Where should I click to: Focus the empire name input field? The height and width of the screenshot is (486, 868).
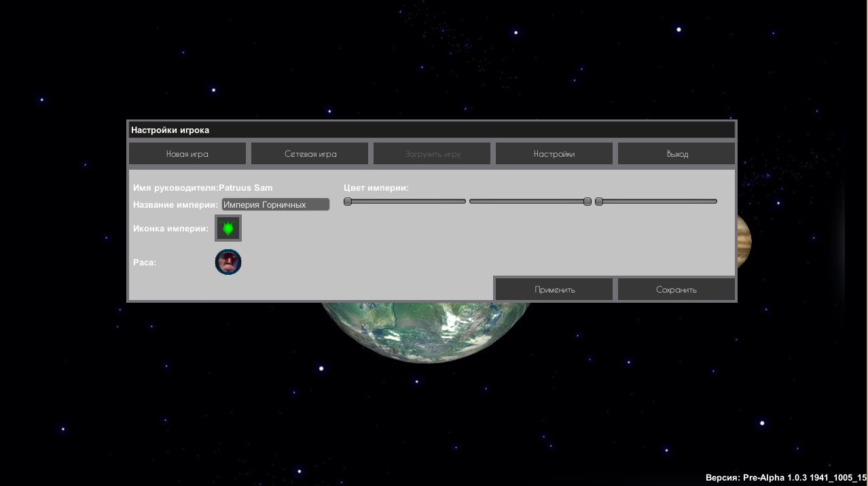click(275, 204)
